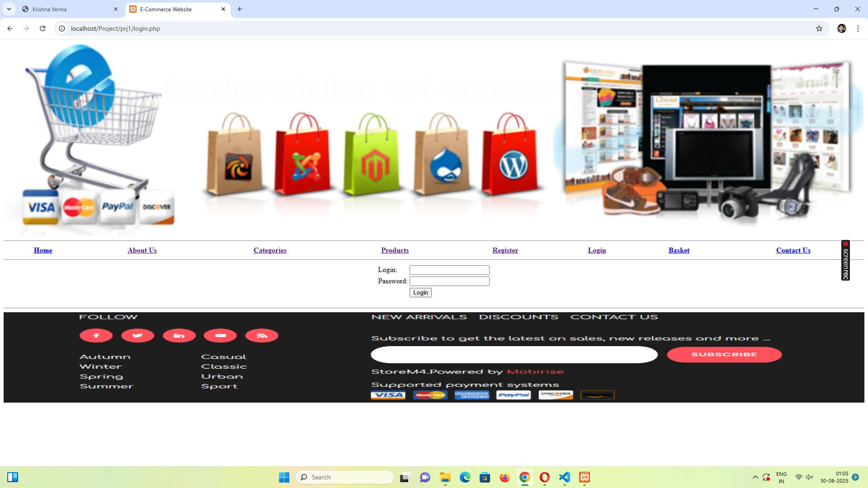This screenshot has height=488, width=868.
Task: Open Firefox from taskbar
Action: 505,477
